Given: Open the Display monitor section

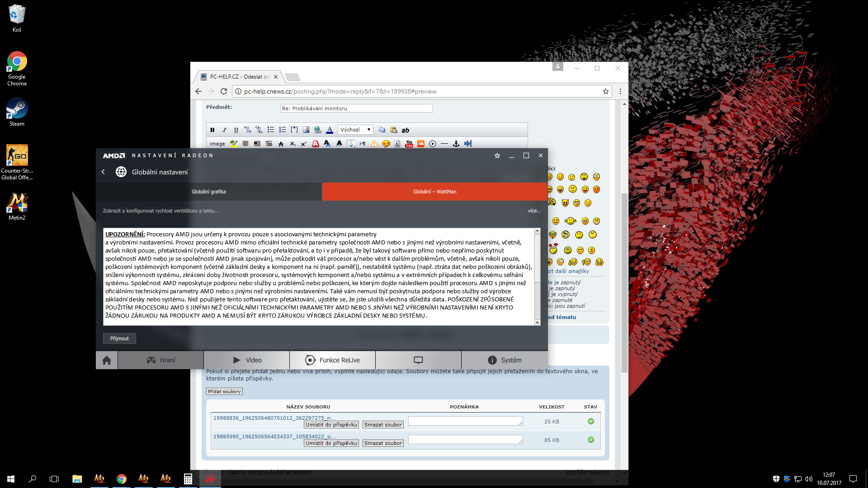Looking at the screenshot, I should tap(419, 360).
